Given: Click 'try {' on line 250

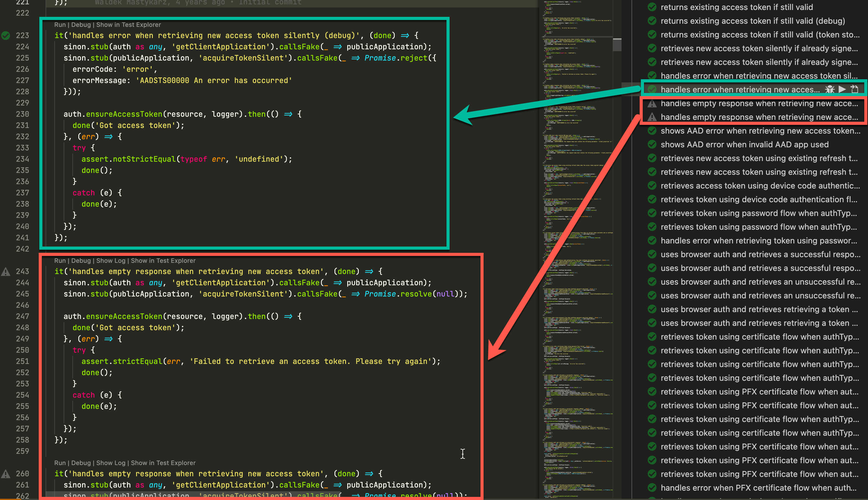Looking at the screenshot, I should 83,350.
